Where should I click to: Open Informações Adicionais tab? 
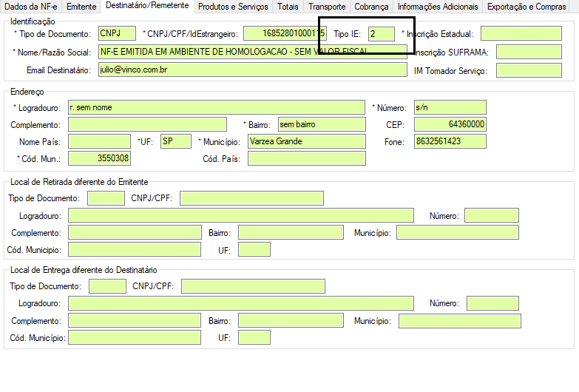(x=439, y=7)
